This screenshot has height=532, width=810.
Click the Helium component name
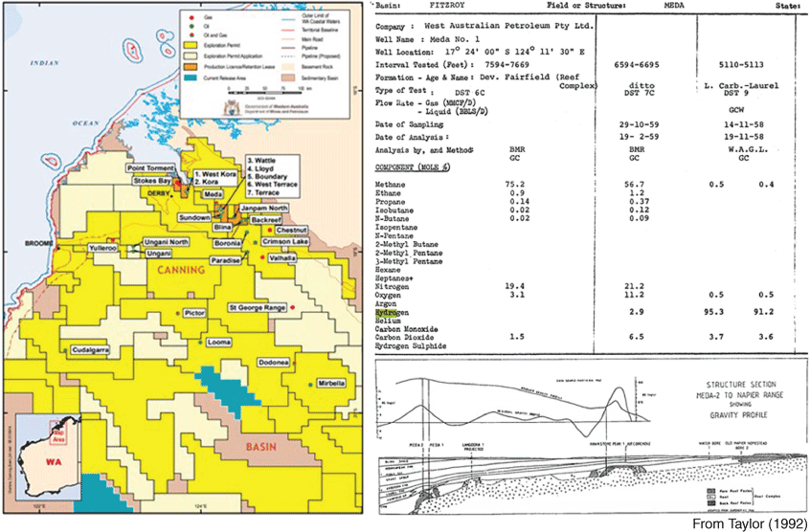pyautogui.click(x=389, y=321)
